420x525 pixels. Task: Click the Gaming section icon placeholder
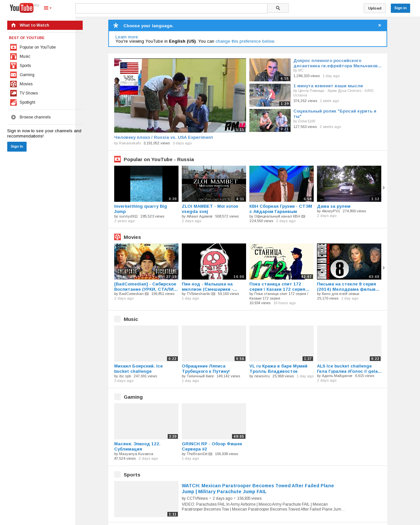point(117,397)
